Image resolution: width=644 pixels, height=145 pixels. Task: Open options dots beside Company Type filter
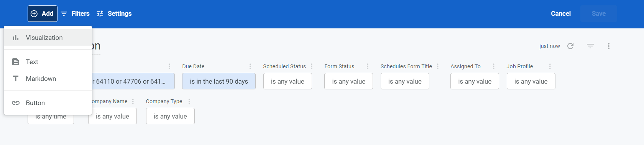[189, 101]
